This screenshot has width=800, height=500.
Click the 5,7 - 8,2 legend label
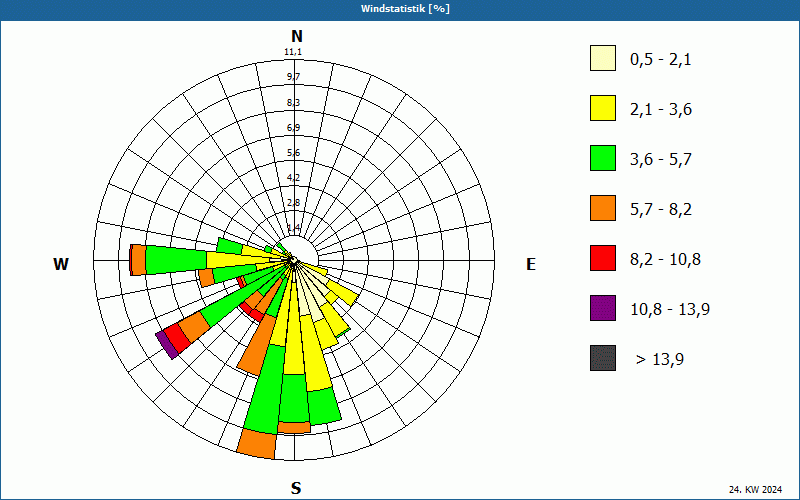661,210
